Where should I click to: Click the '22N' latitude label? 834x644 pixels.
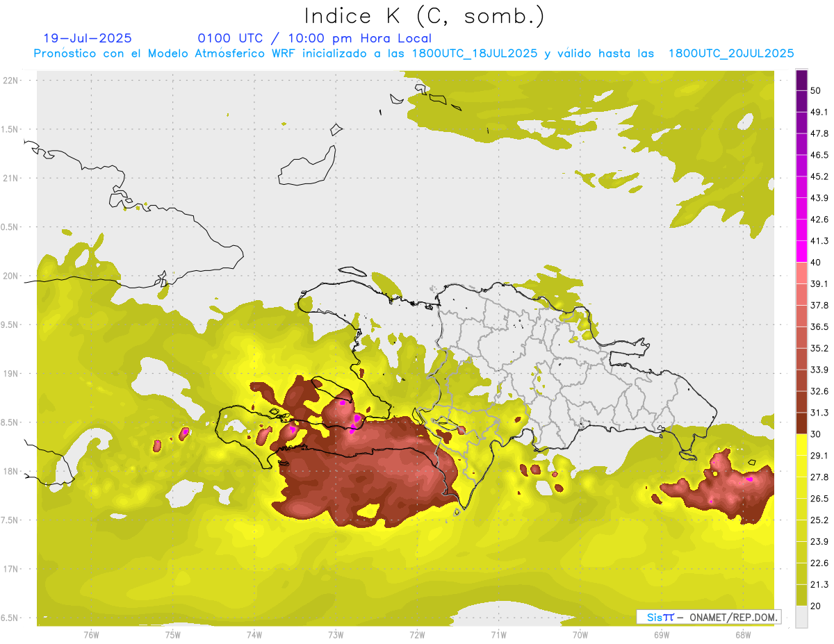coord(12,80)
